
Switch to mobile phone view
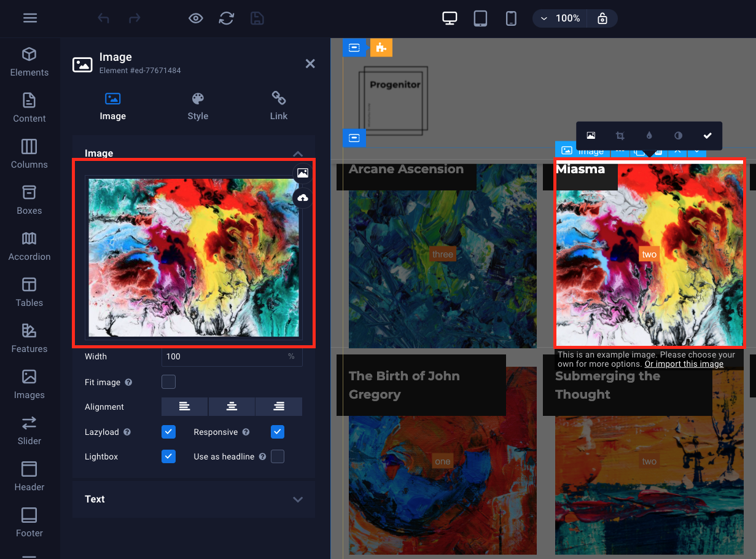point(511,18)
